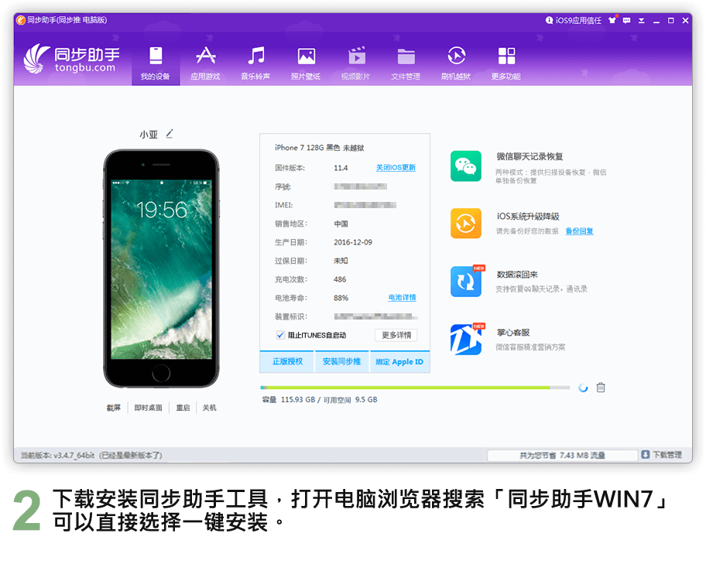Viewport: 706px width, 588px height.
Task: Click the trash can icon beside storage bar
Action: (601, 388)
